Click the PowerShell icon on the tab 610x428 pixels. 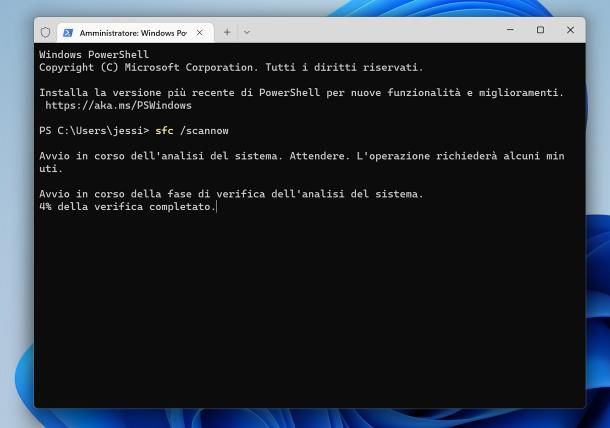tap(68, 33)
